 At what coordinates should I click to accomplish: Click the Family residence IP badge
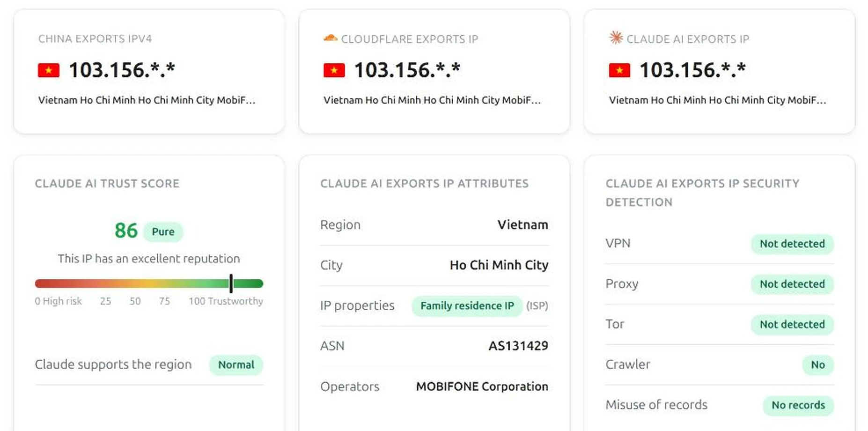(467, 306)
